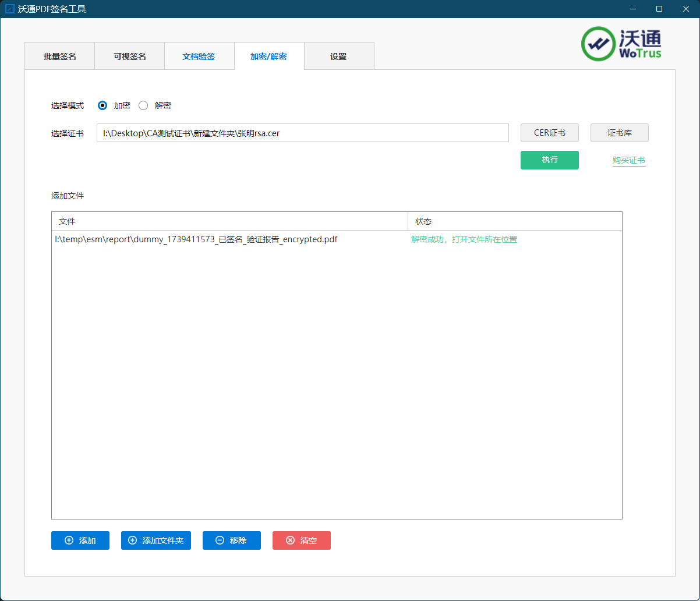Select the encrypted.pdf file row
The image size is (700, 601).
tap(196, 239)
